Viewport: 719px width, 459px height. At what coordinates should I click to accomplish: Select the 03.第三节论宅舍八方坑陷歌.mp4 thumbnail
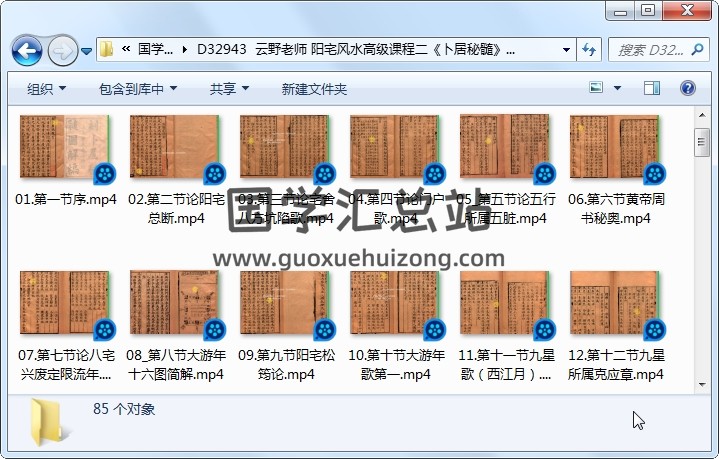[x=285, y=147]
